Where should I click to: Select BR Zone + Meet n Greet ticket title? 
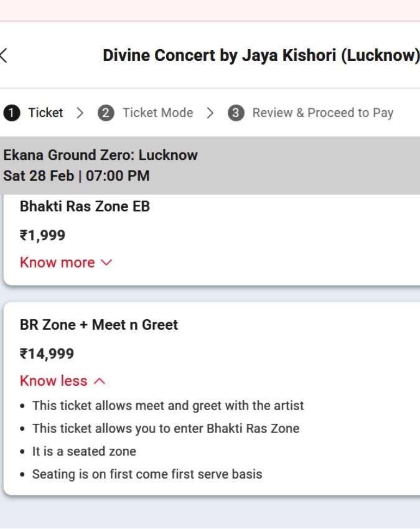pos(99,324)
